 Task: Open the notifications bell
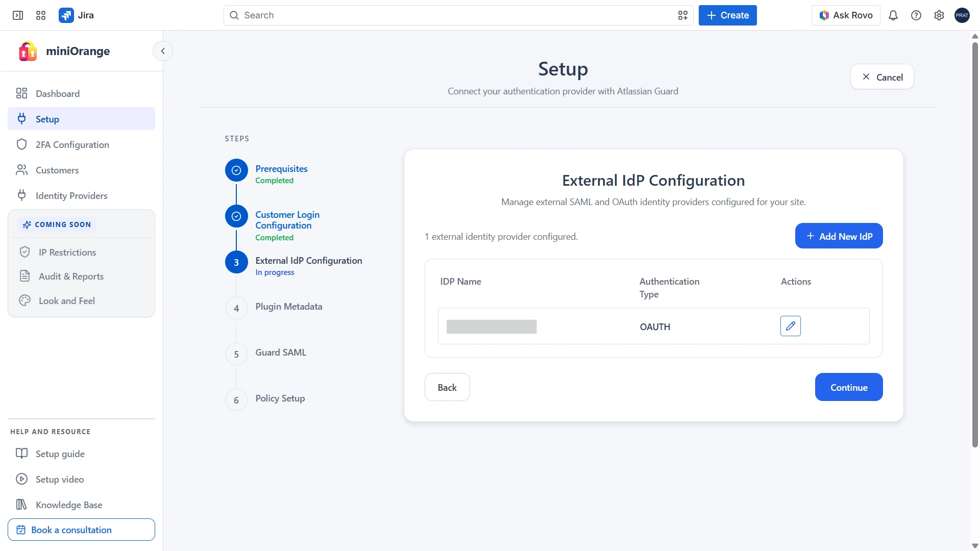point(893,15)
